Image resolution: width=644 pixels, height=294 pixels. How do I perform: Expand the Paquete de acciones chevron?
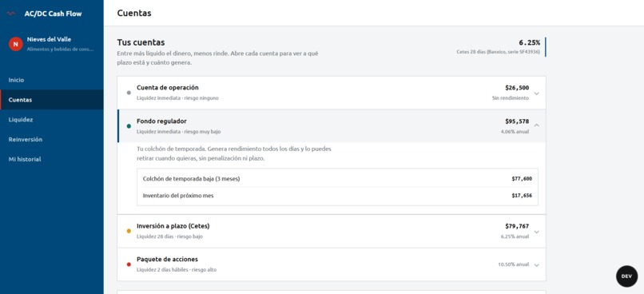(x=536, y=265)
